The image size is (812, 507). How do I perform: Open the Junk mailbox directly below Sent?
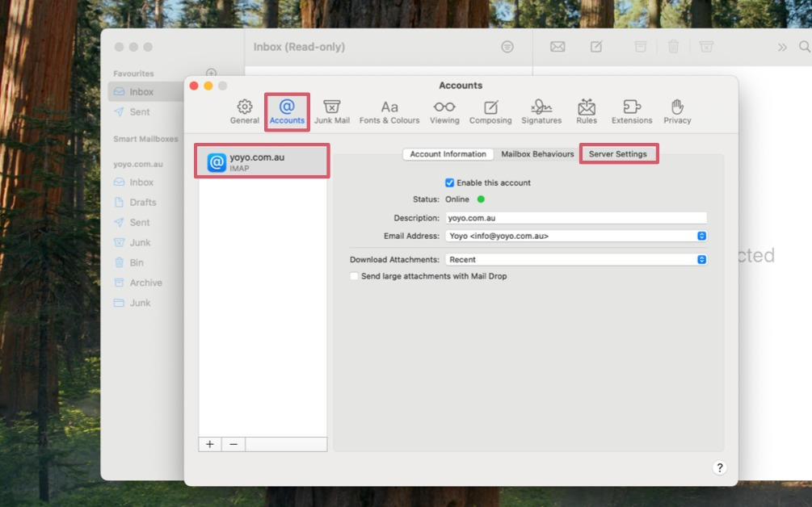click(x=140, y=243)
